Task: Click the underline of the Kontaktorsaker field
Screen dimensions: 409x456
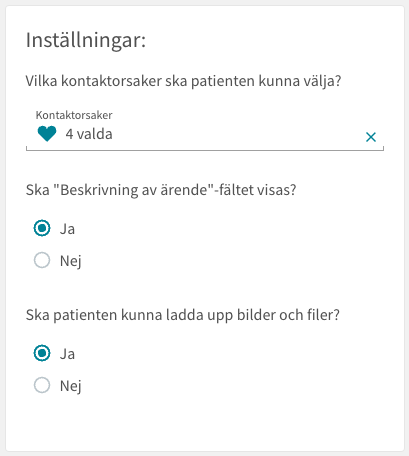Action: coord(205,150)
